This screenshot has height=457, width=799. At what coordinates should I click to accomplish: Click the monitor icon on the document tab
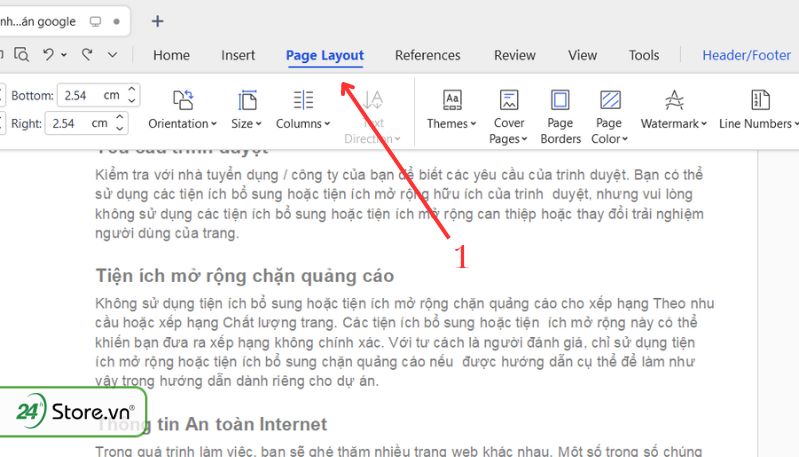95,21
